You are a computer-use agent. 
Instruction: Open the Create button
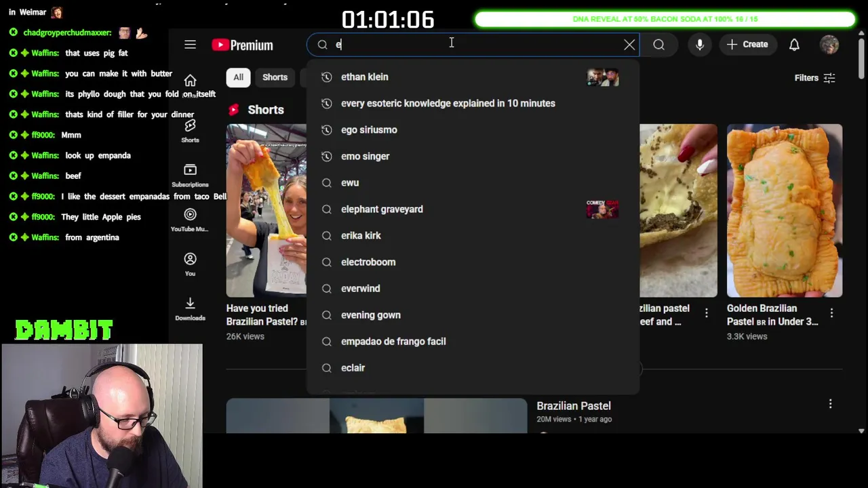point(747,45)
